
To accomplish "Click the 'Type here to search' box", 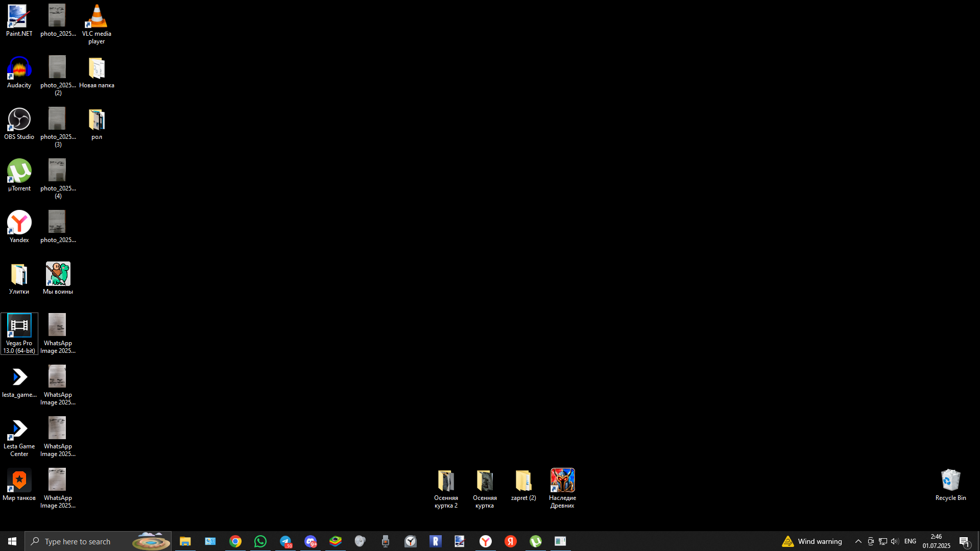I will click(98, 541).
